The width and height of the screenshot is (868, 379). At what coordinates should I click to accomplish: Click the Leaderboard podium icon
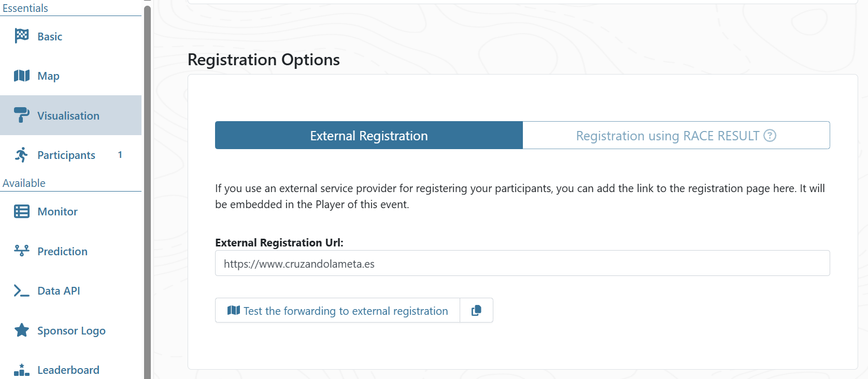(x=22, y=370)
